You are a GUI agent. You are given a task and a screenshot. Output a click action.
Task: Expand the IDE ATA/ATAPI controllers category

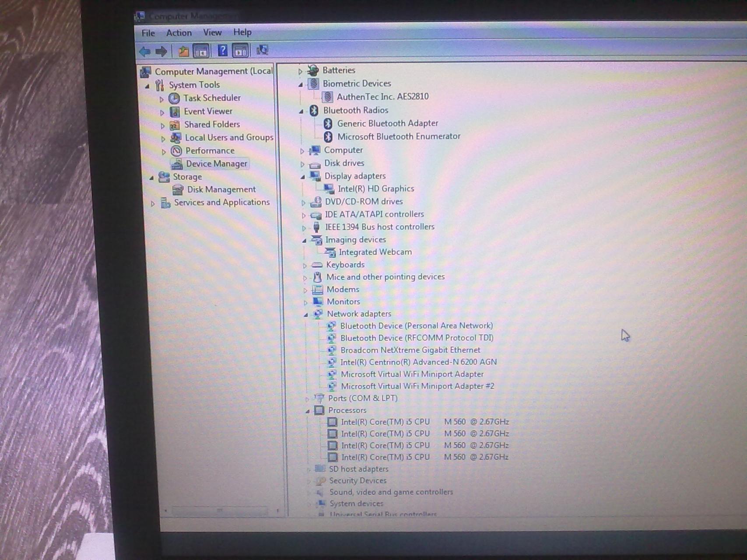point(303,215)
